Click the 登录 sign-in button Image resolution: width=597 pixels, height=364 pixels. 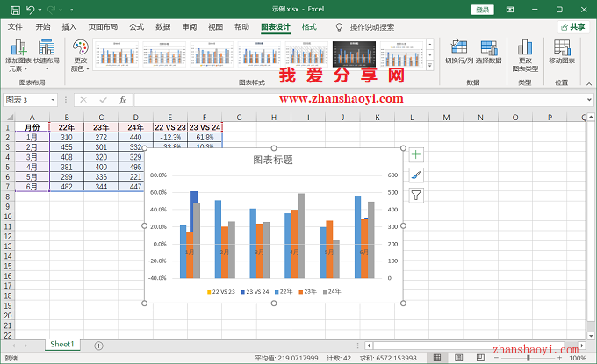pos(482,10)
